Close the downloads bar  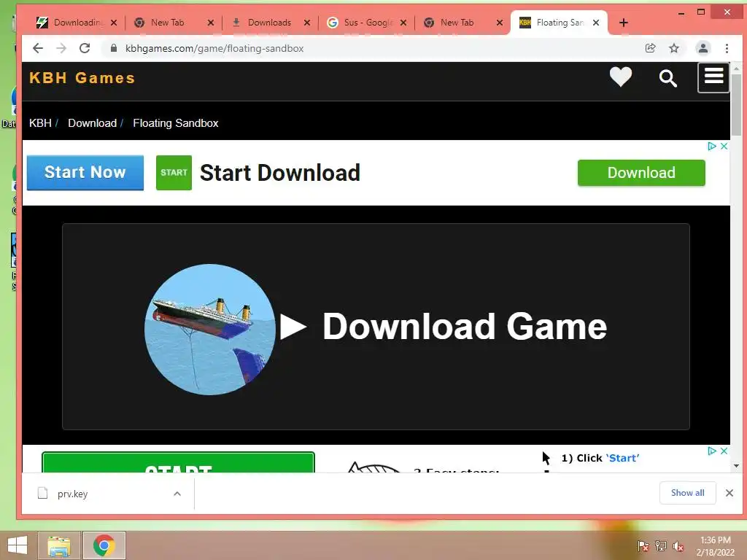(729, 493)
